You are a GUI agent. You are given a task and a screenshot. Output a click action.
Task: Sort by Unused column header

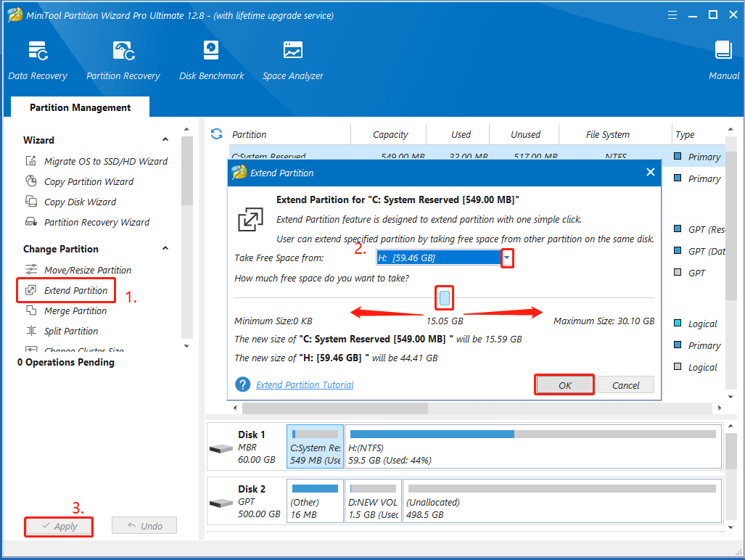click(525, 134)
